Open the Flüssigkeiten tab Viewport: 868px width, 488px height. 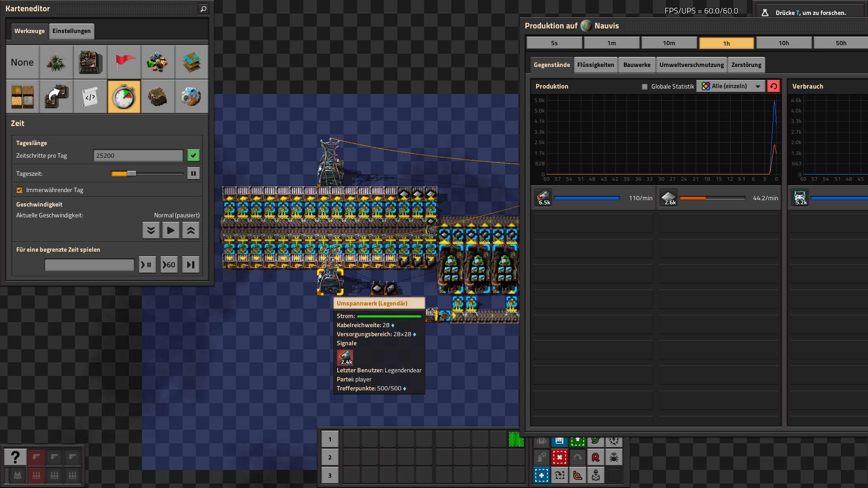tap(595, 65)
